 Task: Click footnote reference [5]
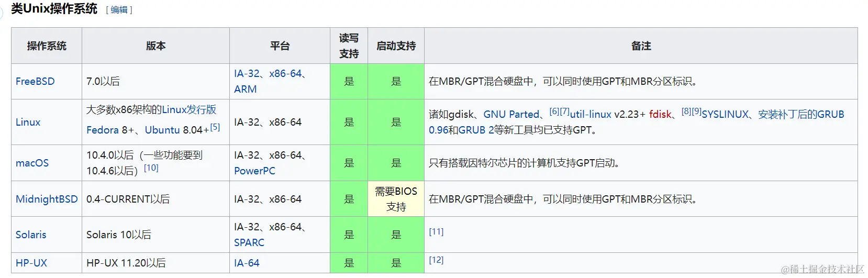pos(215,127)
